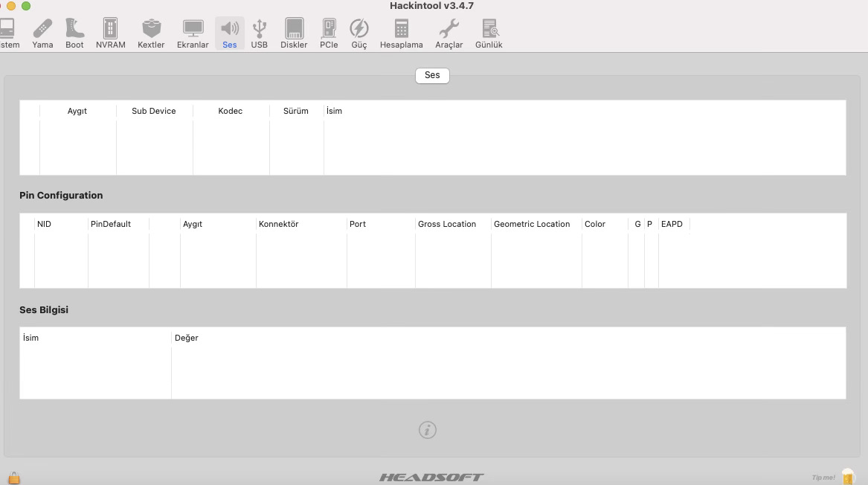Open the Günlük logs section
This screenshot has height=485, width=868.
click(x=489, y=33)
